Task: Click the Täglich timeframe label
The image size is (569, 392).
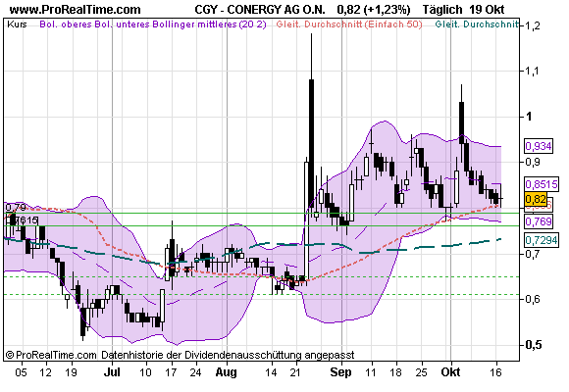Action: [x=442, y=10]
